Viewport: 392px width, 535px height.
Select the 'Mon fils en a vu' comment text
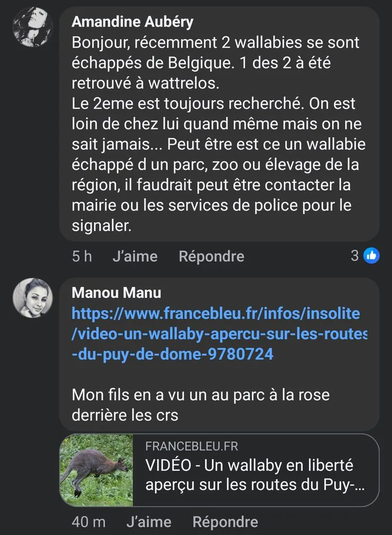(200, 405)
